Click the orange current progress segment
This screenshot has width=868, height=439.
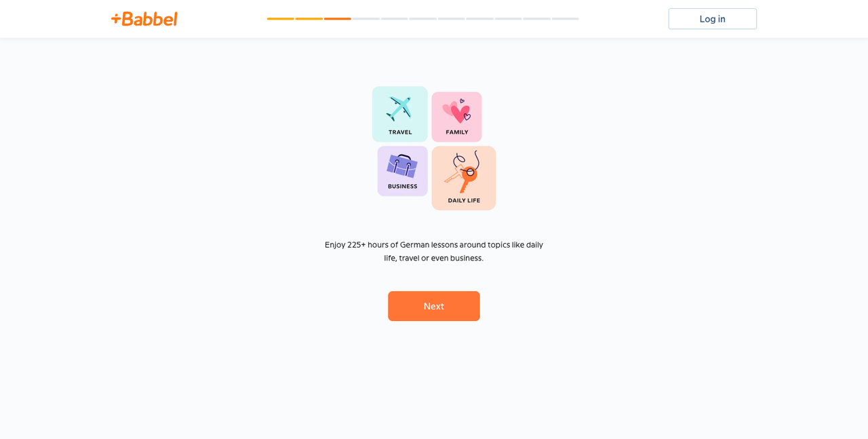(338, 19)
